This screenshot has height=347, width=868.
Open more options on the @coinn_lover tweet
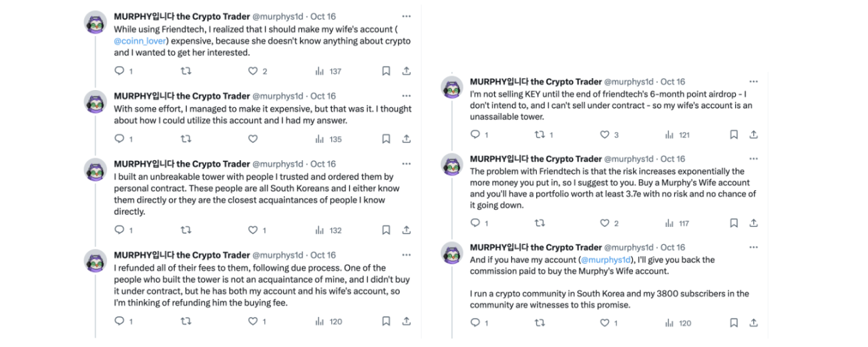(x=406, y=16)
